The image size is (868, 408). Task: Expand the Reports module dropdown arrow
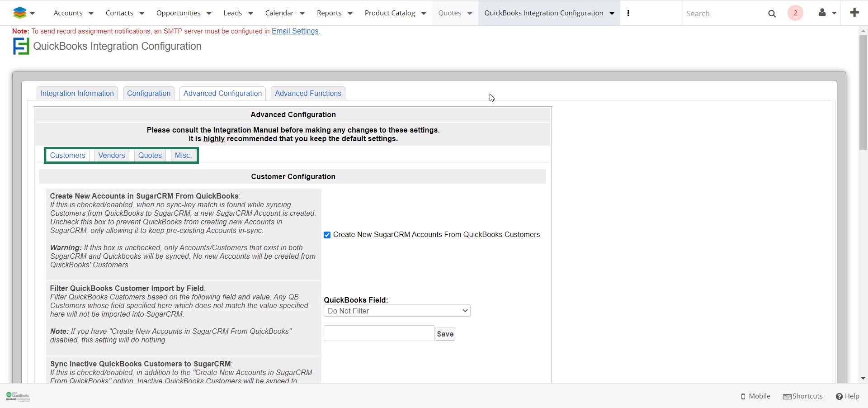[x=350, y=14]
